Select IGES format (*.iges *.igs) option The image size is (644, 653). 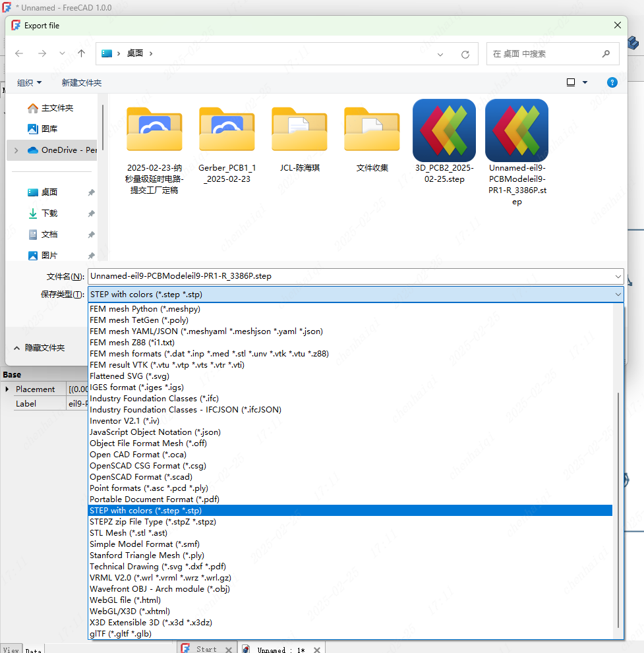[x=136, y=387]
